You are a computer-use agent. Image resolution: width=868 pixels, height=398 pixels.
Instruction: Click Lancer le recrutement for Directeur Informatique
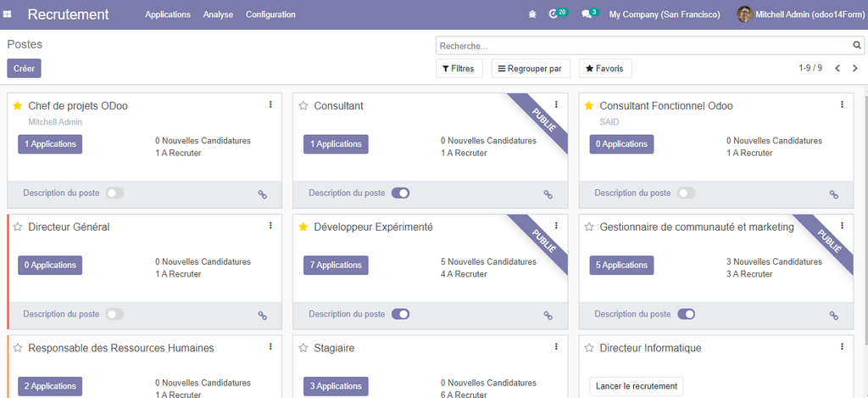636,386
